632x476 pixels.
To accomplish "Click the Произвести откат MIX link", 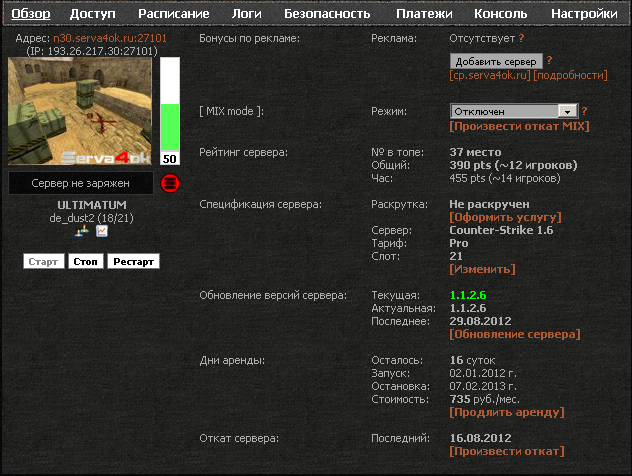I will point(520,126).
